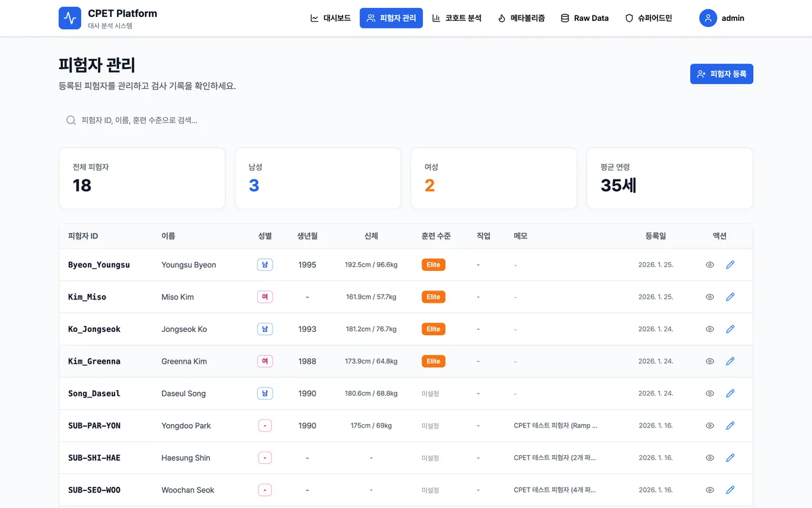Open Kim_Greenna record with the eye icon
The height and width of the screenshot is (508, 812).
click(709, 361)
